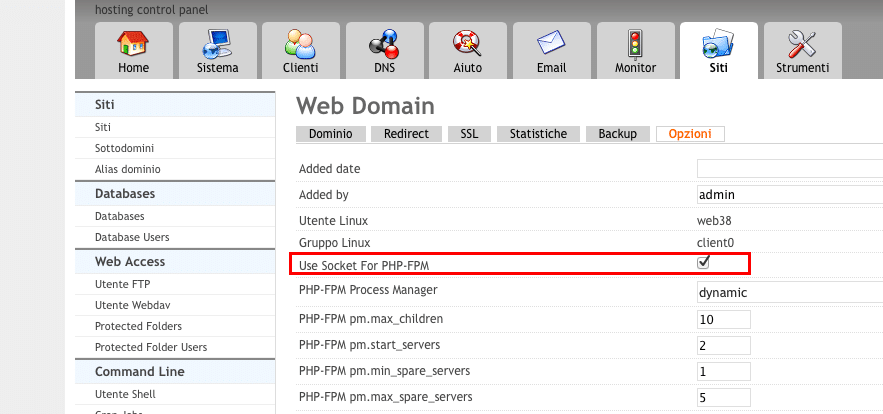Open the Added by admin dropdown
Viewport: 883px width, 414px height.
coord(790,194)
